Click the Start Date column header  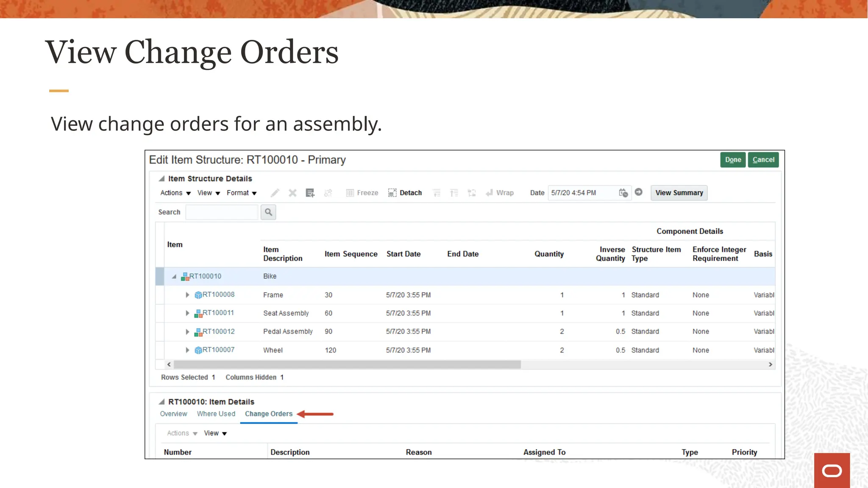tap(403, 254)
